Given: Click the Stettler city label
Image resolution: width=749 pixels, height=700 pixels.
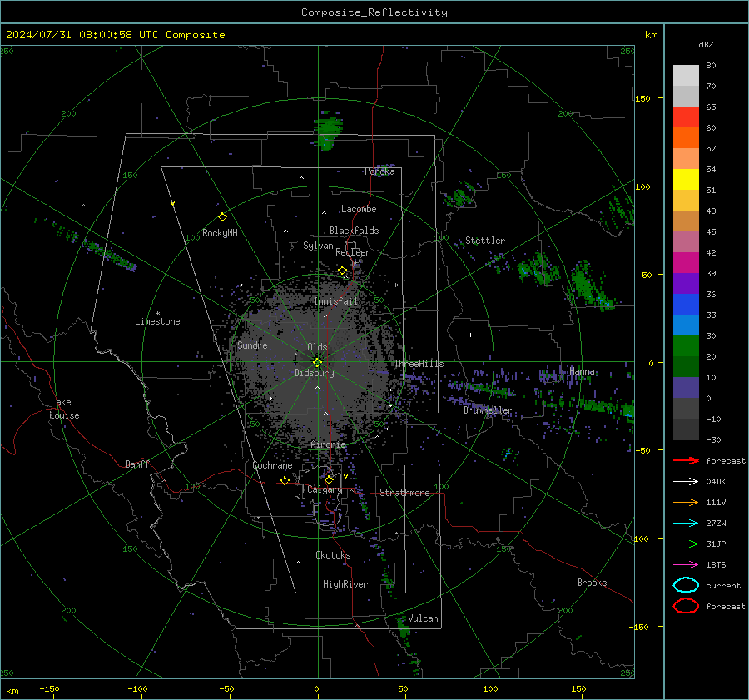Looking at the screenshot, I should [485, 241].
